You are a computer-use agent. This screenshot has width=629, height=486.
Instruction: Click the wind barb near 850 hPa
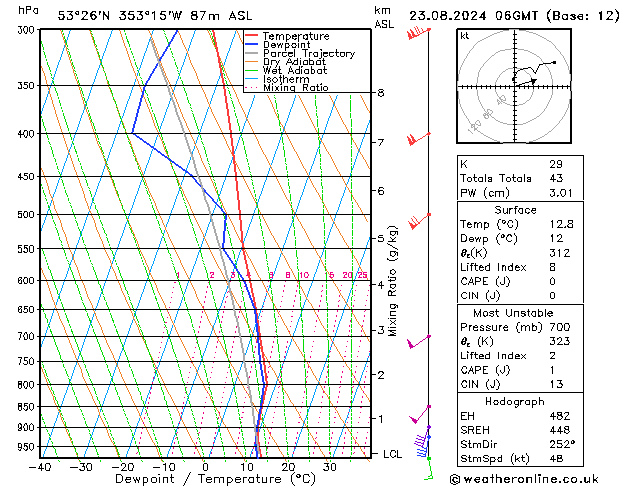click(x=421, y=410)
